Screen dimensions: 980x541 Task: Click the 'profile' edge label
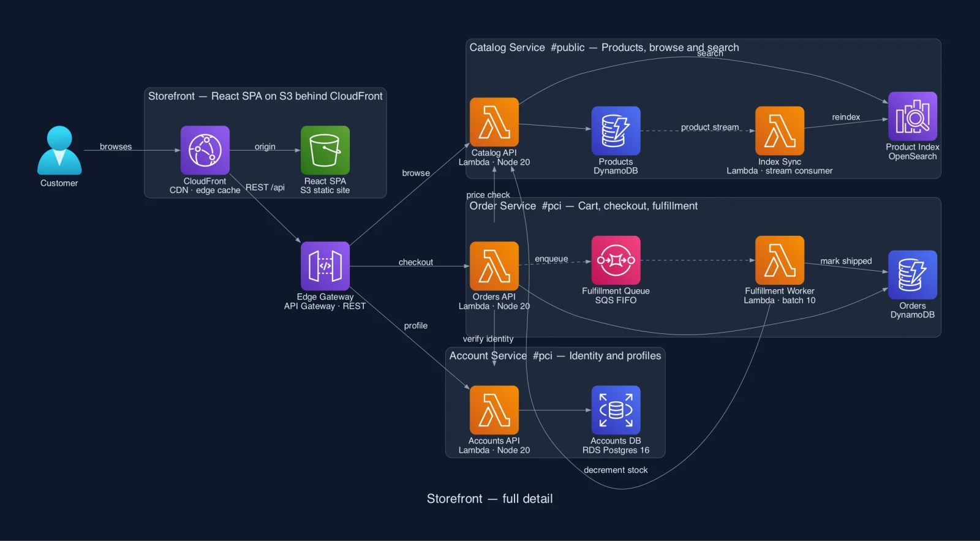coord(416,326)
